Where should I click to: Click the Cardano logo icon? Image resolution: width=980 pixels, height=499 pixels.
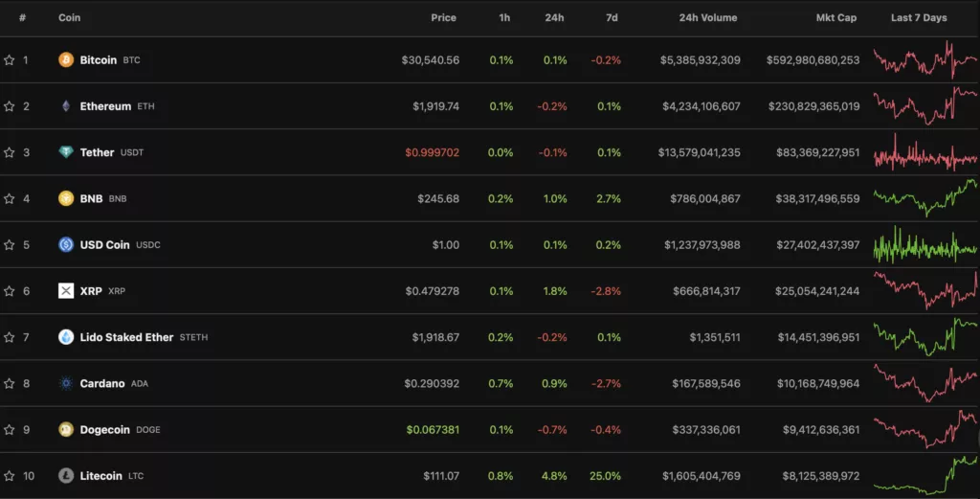(66, 383)
